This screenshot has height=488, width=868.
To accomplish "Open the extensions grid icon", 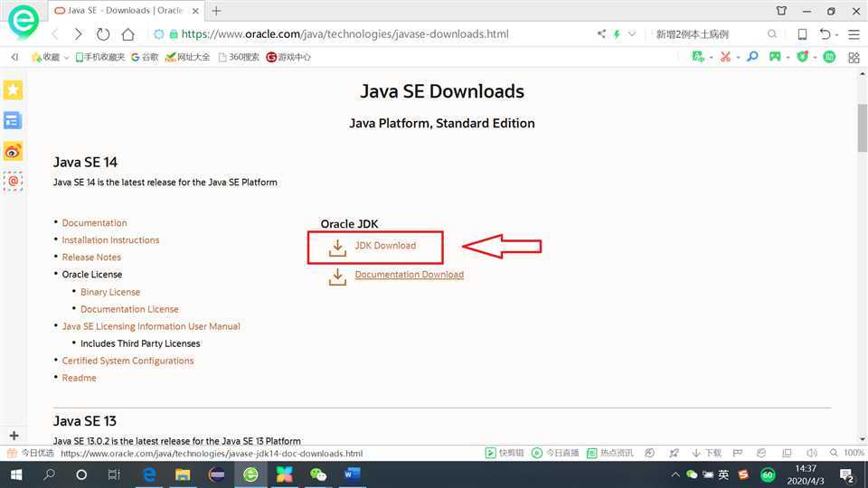I will (x=854, y=57).
